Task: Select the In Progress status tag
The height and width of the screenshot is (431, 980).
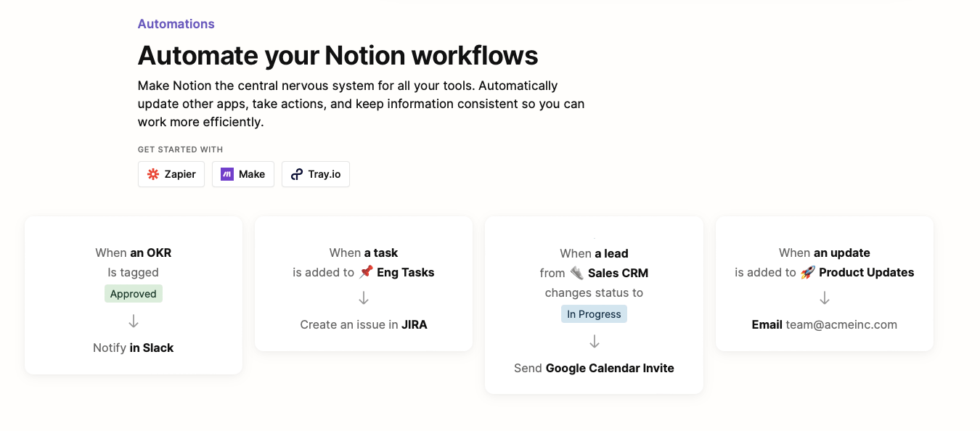Action: click(x=594, y=313)
